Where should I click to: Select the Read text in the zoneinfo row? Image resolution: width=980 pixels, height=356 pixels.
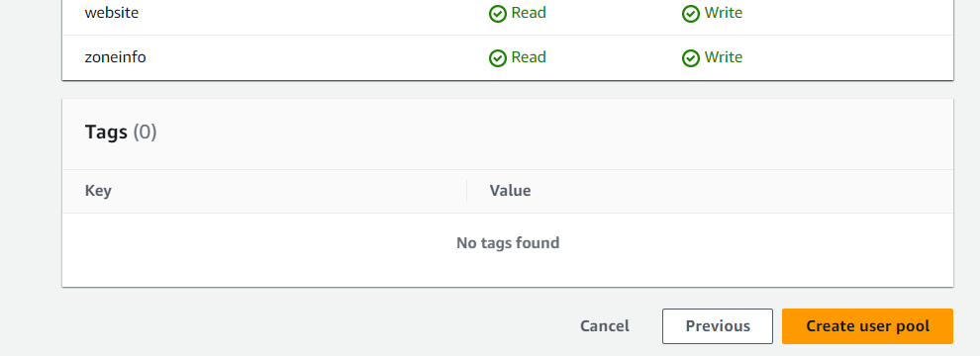tap(529, 56)
